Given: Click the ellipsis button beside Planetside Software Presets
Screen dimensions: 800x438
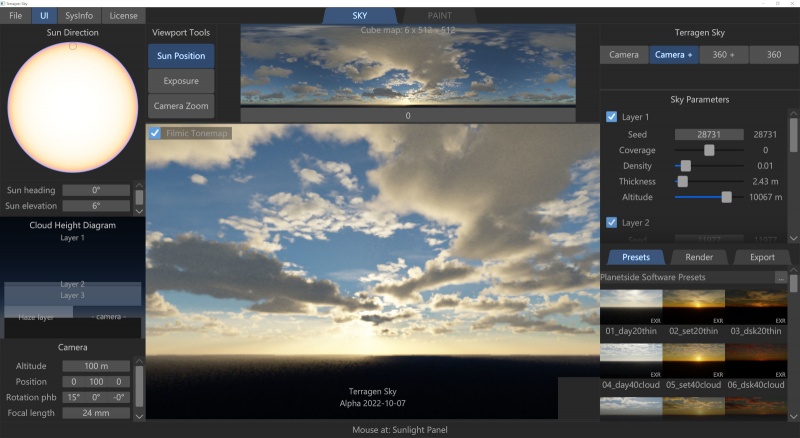Looking at the screenshot, I should coord(781,277).
